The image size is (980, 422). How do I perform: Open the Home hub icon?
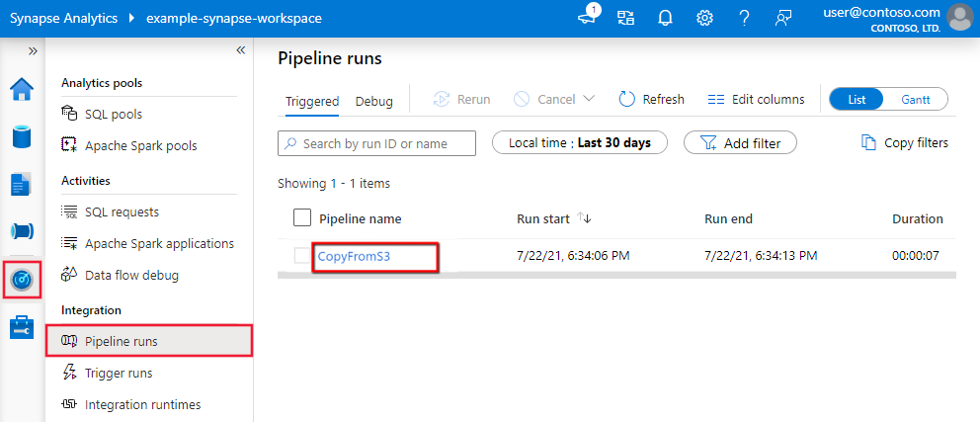tap(21, 90)
